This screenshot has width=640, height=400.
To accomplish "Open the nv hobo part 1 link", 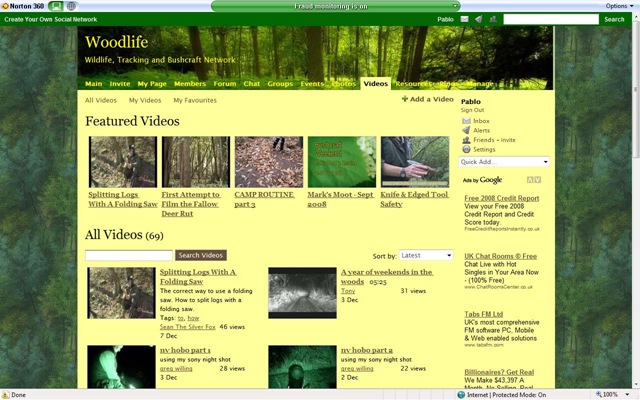I will 185,350.
